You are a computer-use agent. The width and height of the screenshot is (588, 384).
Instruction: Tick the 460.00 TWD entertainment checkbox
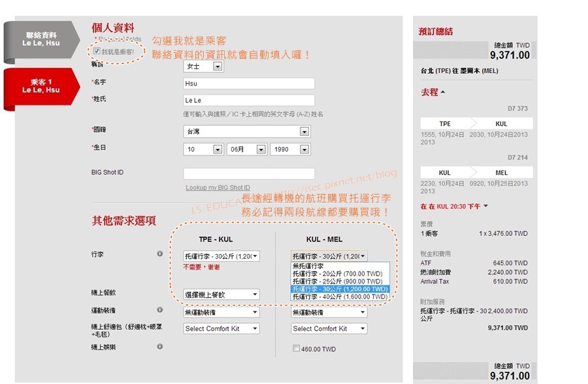tap(296, 348)
